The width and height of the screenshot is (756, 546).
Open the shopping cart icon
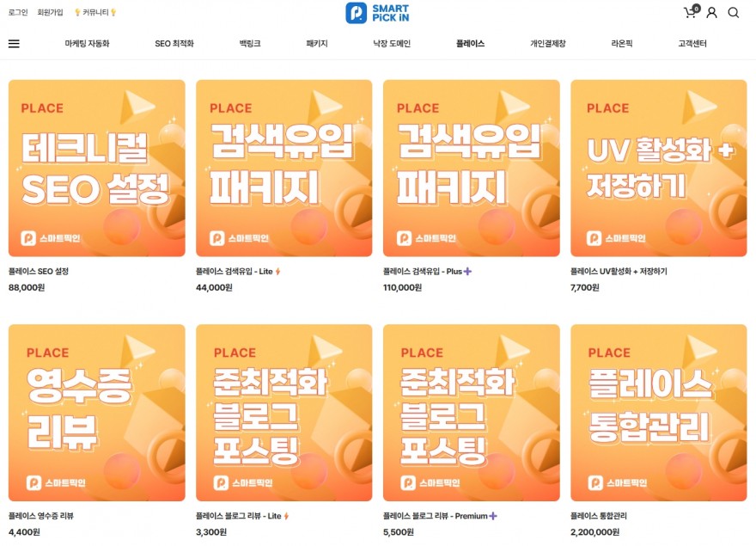click(691, 12)
